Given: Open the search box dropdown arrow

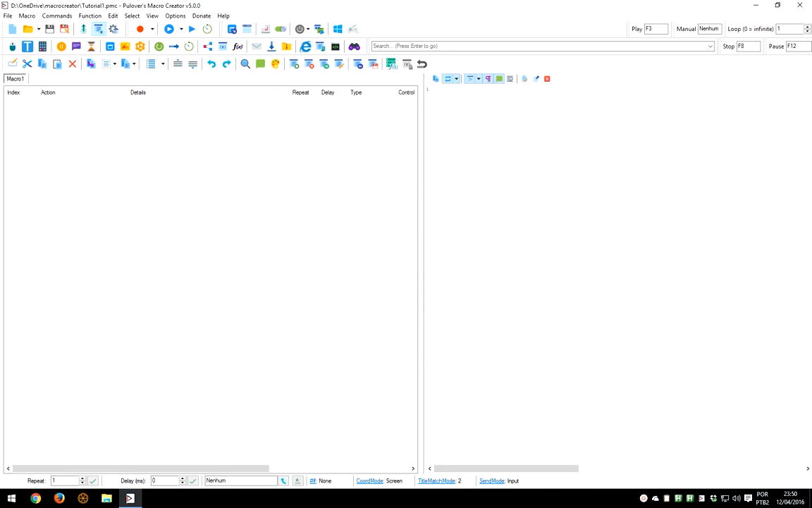Looking at the screenshot, I should (x=710, y=46).
